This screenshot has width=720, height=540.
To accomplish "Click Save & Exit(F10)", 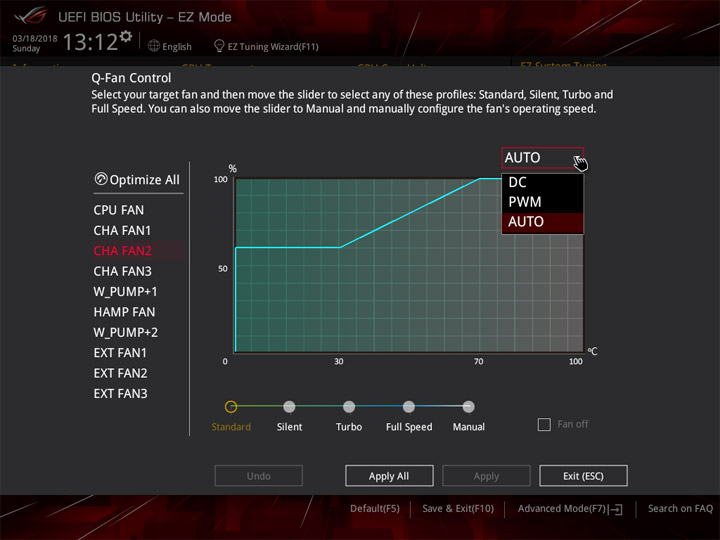I will tap(458, 509).
